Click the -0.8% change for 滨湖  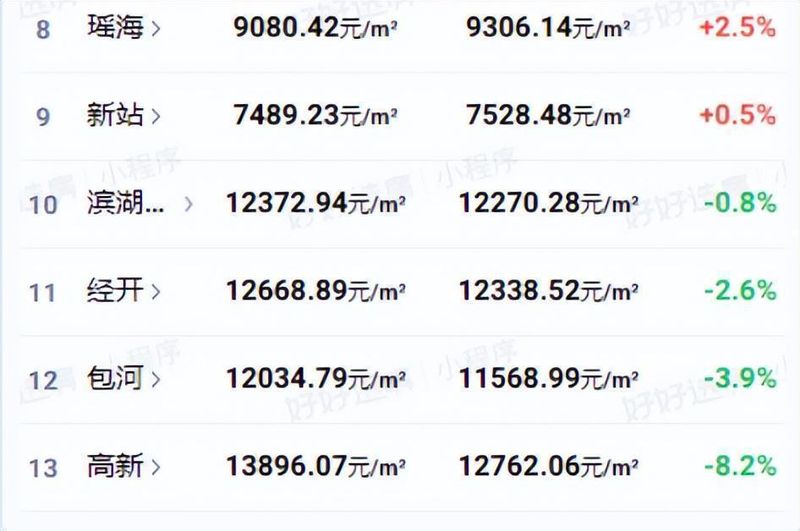[740, 203]
